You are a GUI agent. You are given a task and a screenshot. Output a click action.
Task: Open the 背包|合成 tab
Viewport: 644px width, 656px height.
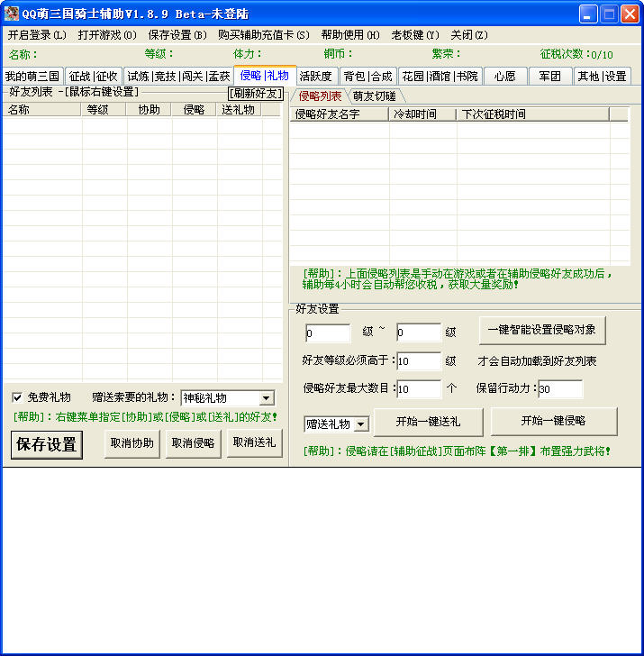(368, 76)
